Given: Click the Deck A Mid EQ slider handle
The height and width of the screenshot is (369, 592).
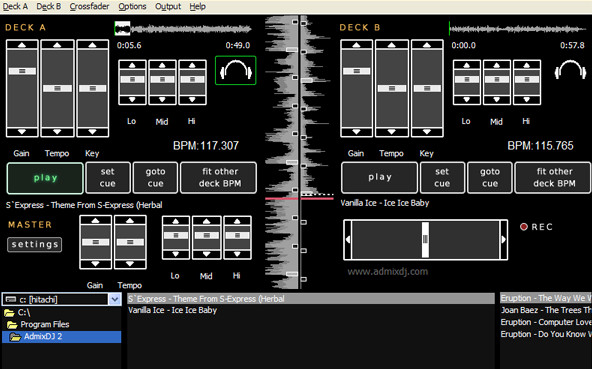Looking at the screenshot, I should click(162, 79).
